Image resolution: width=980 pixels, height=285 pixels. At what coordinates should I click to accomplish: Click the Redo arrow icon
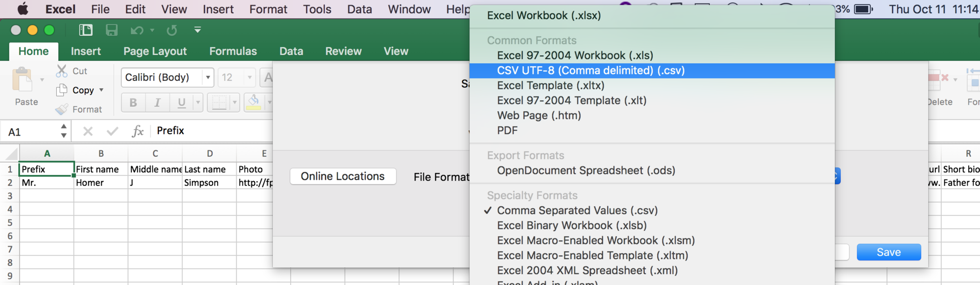coord(171,30)
